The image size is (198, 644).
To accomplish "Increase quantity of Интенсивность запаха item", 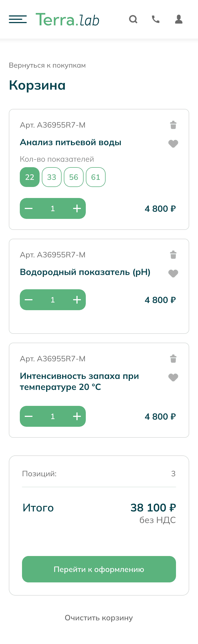I will [77, 416].
